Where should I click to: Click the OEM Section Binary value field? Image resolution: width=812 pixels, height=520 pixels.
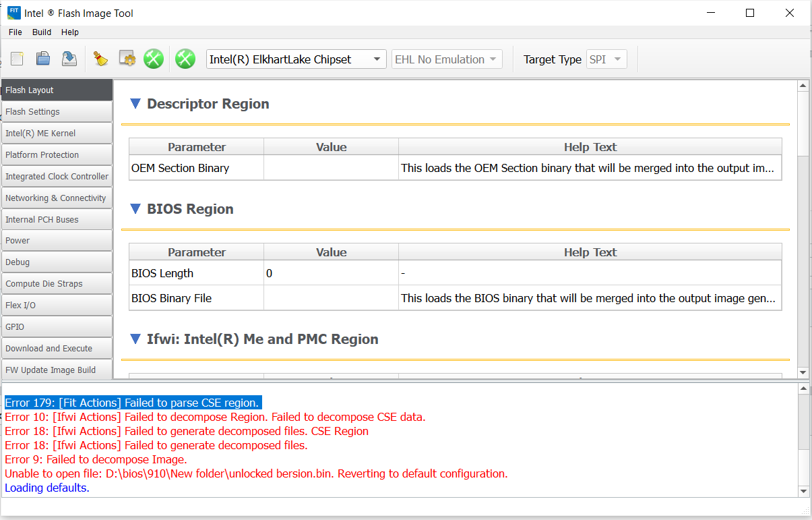[x=331, y=168]
